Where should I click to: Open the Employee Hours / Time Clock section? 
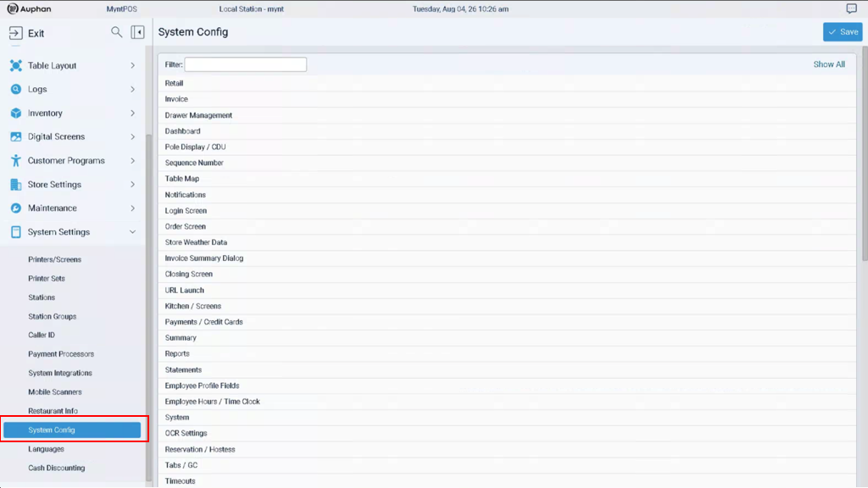pos(507,402)
